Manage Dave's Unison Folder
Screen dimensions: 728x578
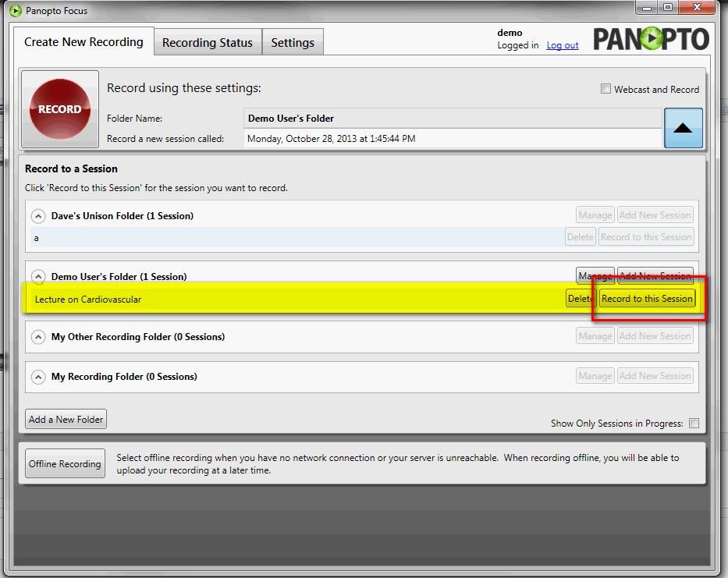[x=595, y=215]
